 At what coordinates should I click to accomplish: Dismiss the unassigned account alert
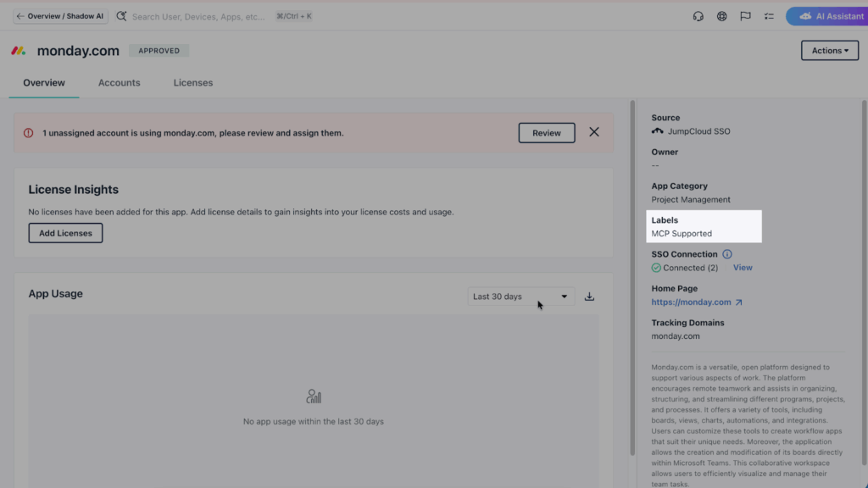594,132
